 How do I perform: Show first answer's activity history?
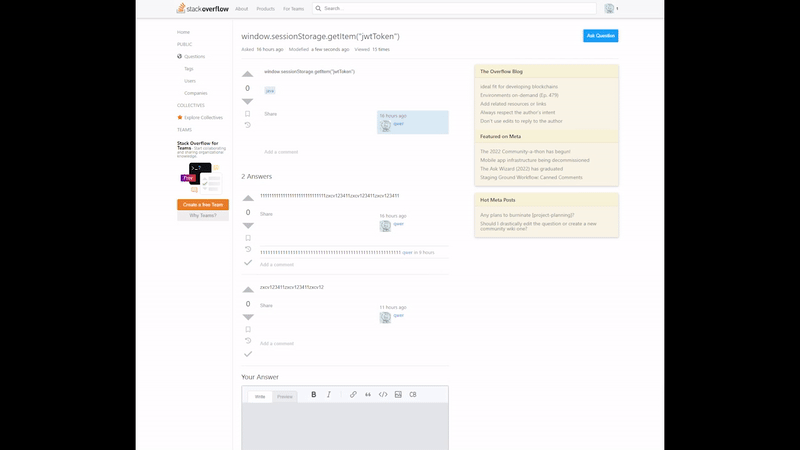click(248, 249)
